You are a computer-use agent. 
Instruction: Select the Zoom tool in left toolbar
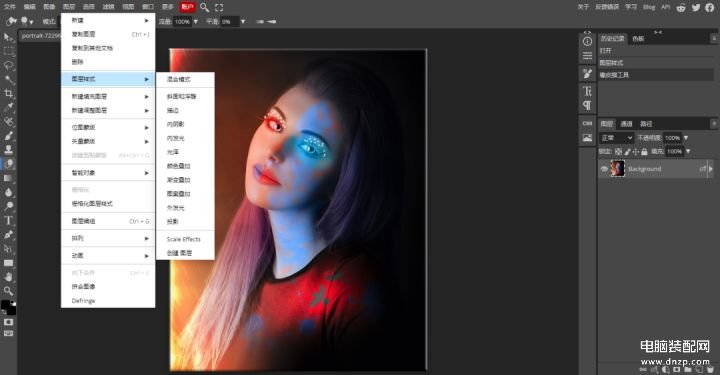point(8,291)
